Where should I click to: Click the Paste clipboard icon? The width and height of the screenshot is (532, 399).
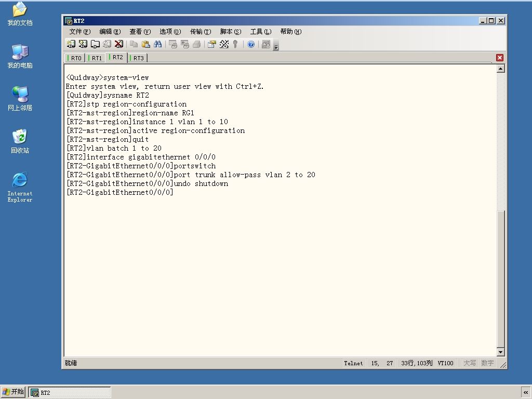point(146,44)
